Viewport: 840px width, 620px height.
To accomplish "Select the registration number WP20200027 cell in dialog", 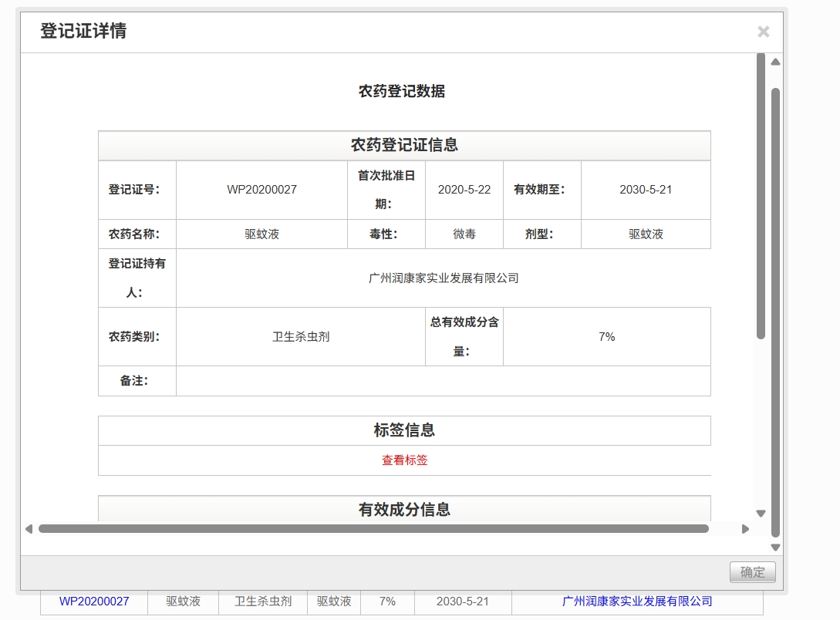I will coord(261,190).
